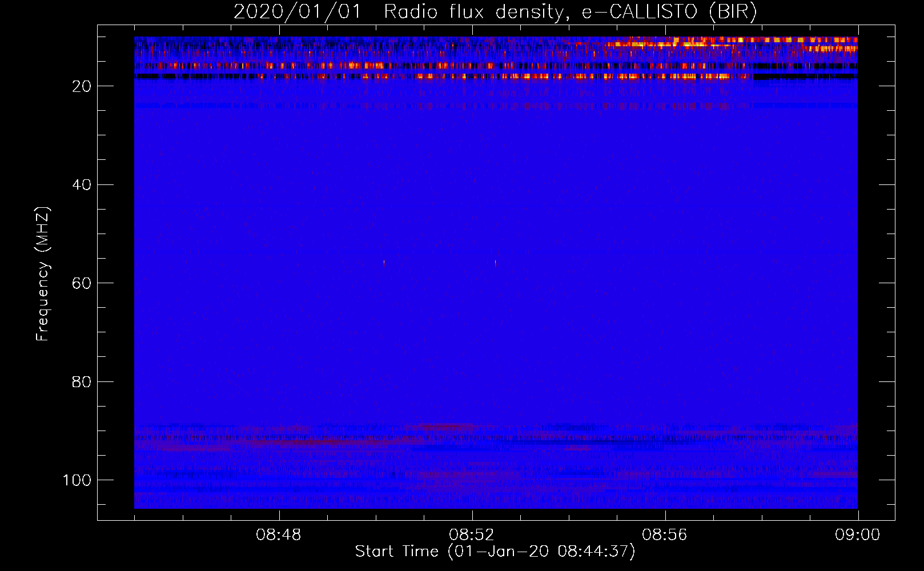Click the 20 MHz frequency tick label
Viewport: 924px width, 571px height.
pos(82,86)
